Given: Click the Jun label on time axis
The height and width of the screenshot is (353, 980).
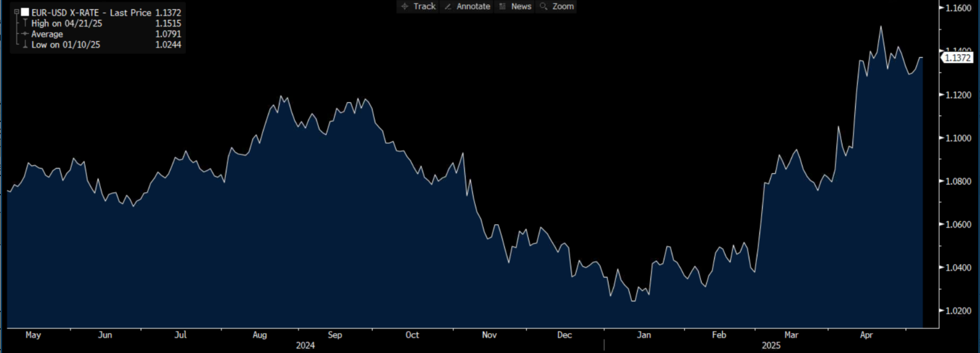Looking at the screenshot, I should click(x=105, y=335).
